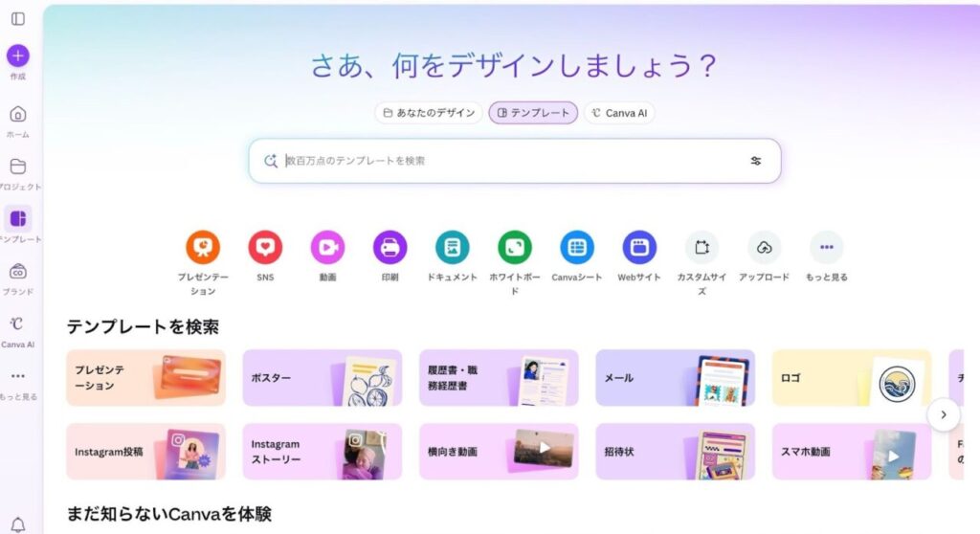Select the Canva Sheets icon
Viewport: 980px width, 534px height.
point(577,247)
